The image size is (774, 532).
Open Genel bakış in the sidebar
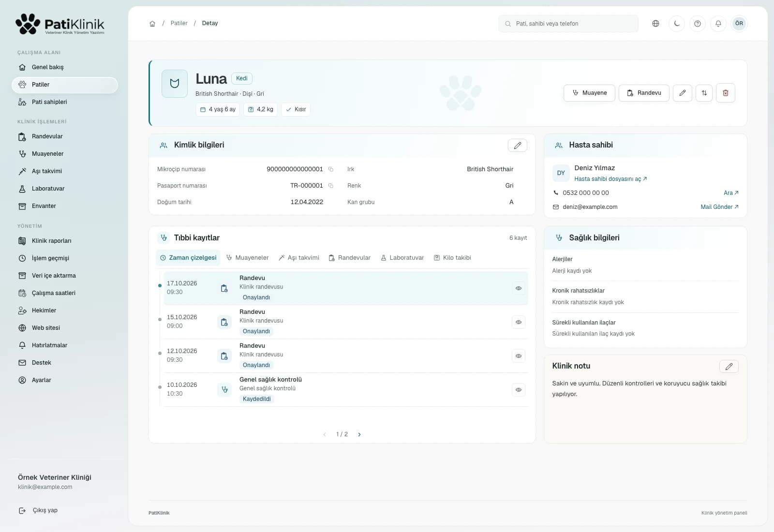pos(65,67)
